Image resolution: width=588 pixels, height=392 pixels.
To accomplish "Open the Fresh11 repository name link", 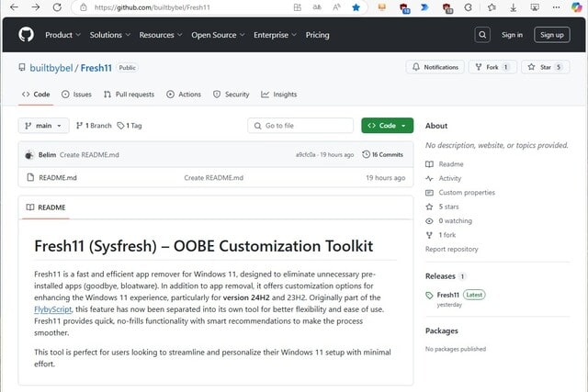I will (x=96, y=68).
